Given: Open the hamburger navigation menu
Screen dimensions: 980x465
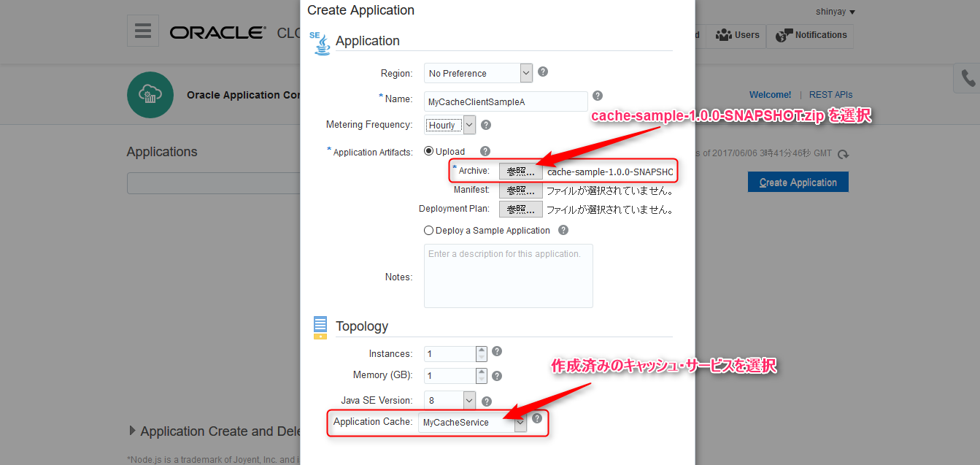Looking at the screenshot, I should click(143, 31).
